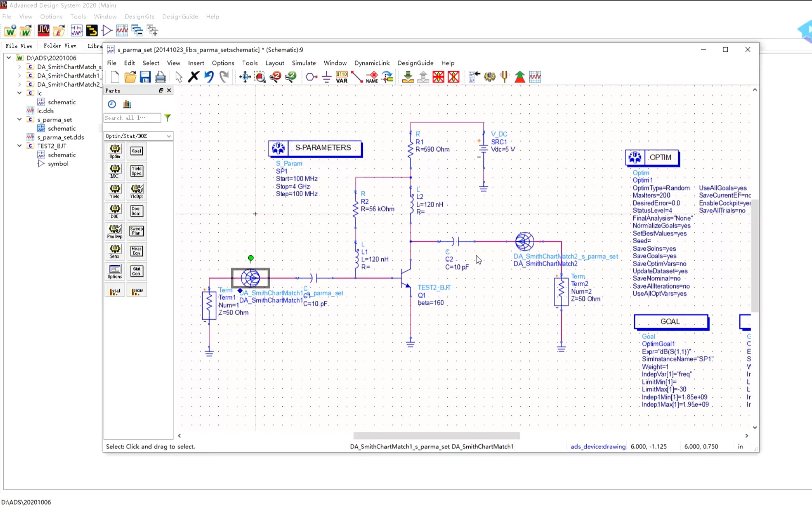Click the Undo arrow icon
This screenshot has width=812, height=508.
tap(209, 77)
